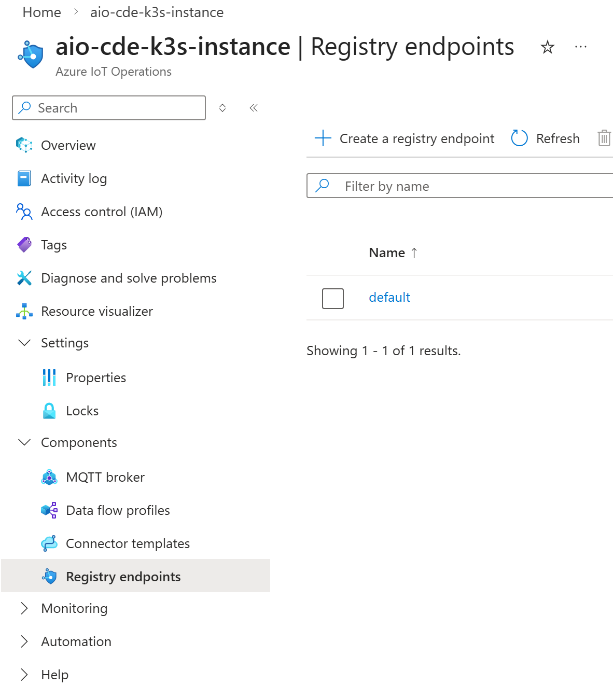614x700 pixels.
Task: Sort by the Name column header
Action: [393, 253]
